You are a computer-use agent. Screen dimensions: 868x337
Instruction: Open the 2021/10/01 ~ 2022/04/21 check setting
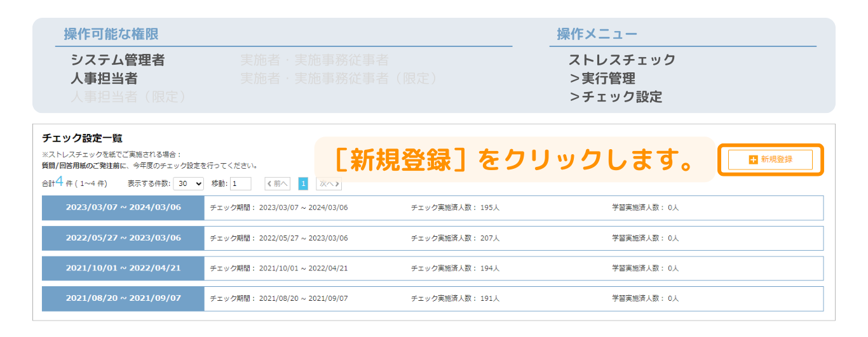point(123,268)
